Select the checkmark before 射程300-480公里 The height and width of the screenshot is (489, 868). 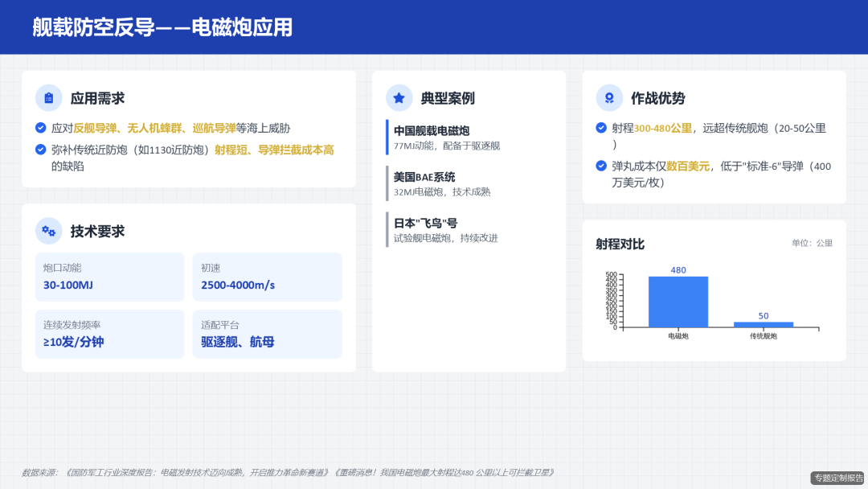coord(600,127)
